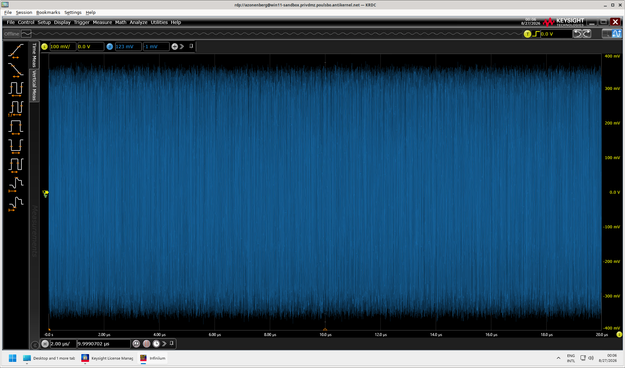Edit timebase scale 2.00 µs/ field
Viewport: 625px width, 368px height.
pos(63,344)
